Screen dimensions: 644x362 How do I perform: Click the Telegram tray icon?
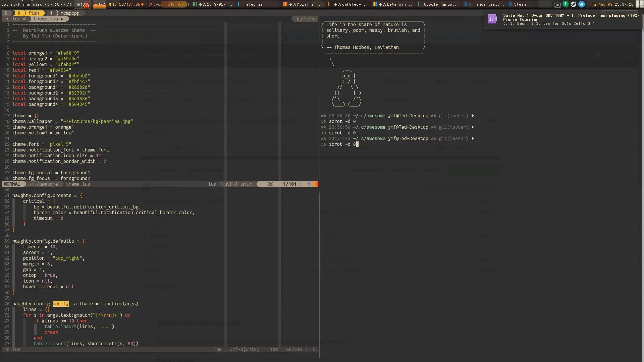582,4
